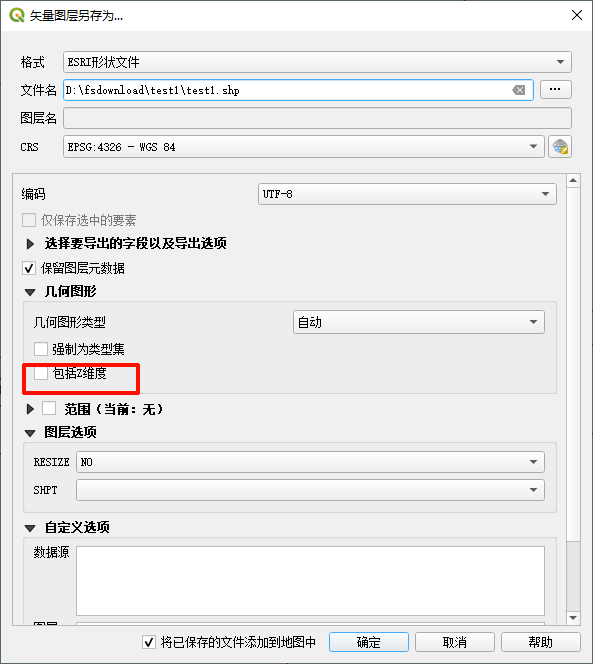Open the CRS EPSG:4326 dropdown
Viewport: 593px width, 664px height.
point(304,147)
